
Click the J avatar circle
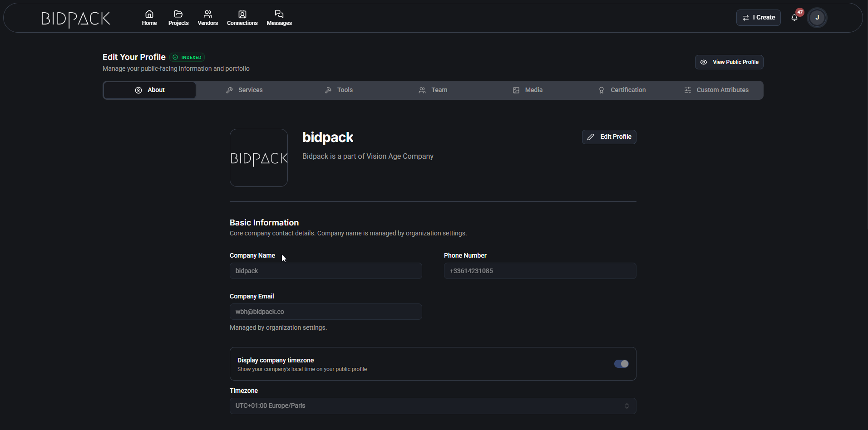[816, 17]
